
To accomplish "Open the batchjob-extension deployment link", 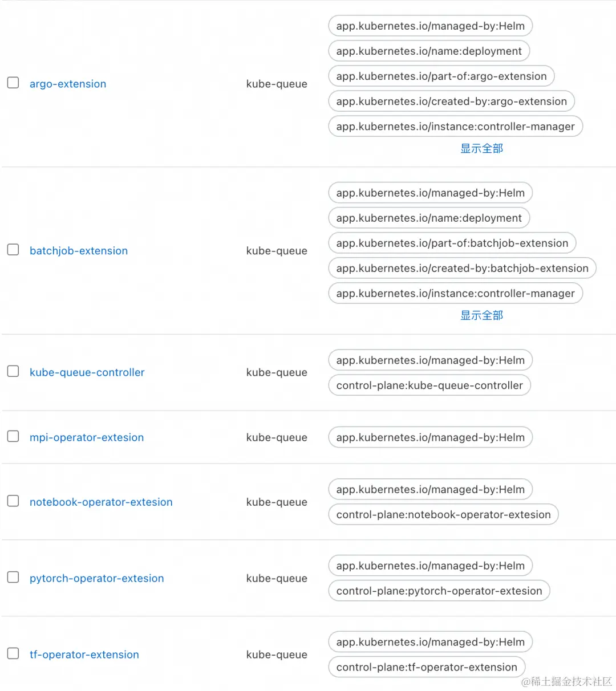I will [x=79, y=251].
